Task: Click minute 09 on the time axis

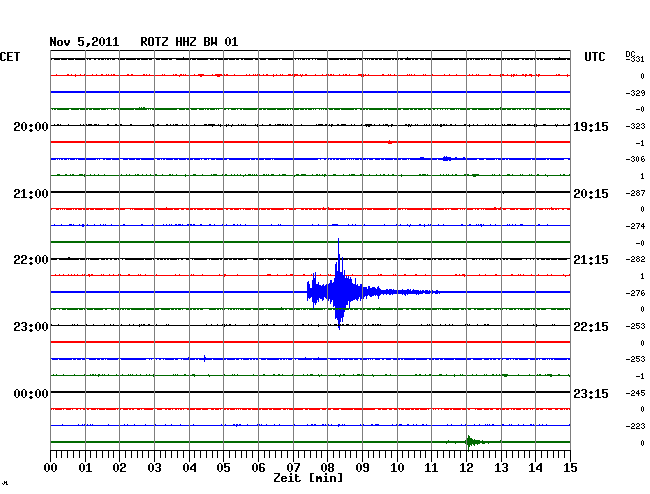Action: [362, 467]
